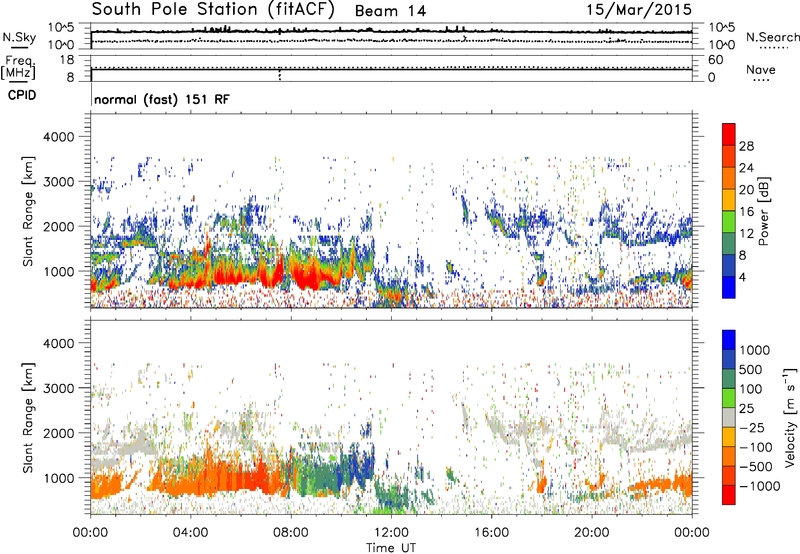Image resolution: width=800 pixels, height=554 pixels.
Task: Click the yellow 16–20 dB Power colorbar segment
Action: 729,200
